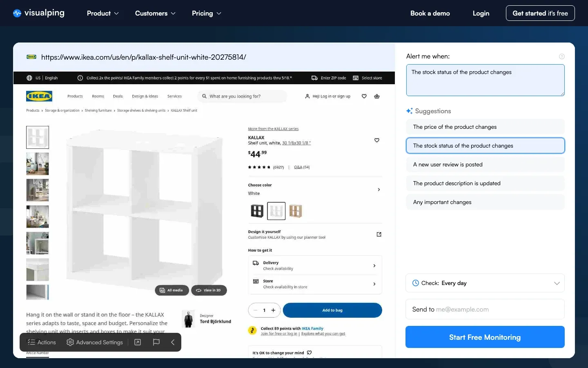Select the first product thumbnail of white shelf

tap(38, 137)
